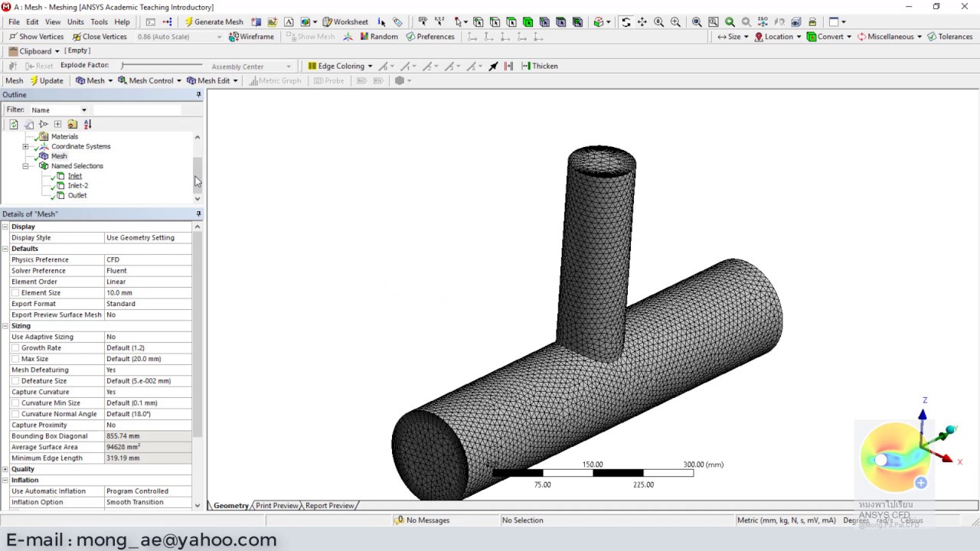Switch to the Report Preview tab
Screen dimensions: 980x551
click(x=330, y=506)
